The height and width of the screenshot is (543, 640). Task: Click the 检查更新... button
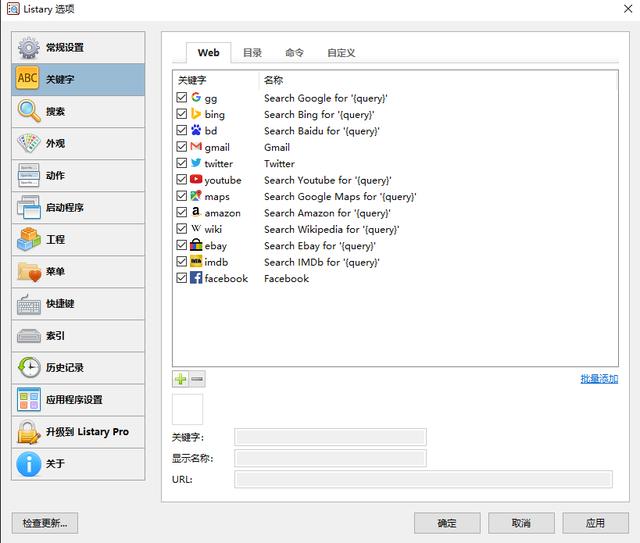tap(45, 523)
